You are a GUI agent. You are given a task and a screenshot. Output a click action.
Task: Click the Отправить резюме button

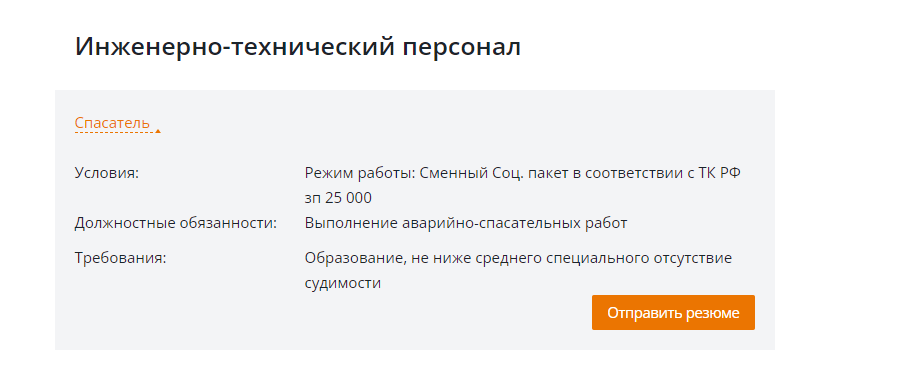coord(673,313)
